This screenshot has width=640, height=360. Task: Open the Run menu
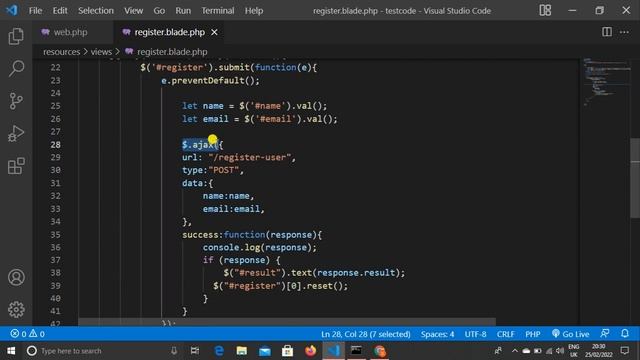tap(183, 11)
